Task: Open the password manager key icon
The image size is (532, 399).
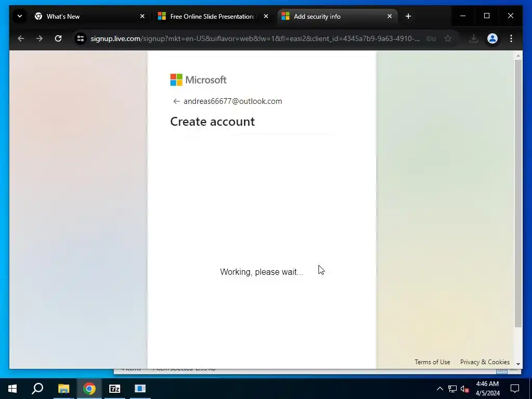Action: [x=431, y=38]
